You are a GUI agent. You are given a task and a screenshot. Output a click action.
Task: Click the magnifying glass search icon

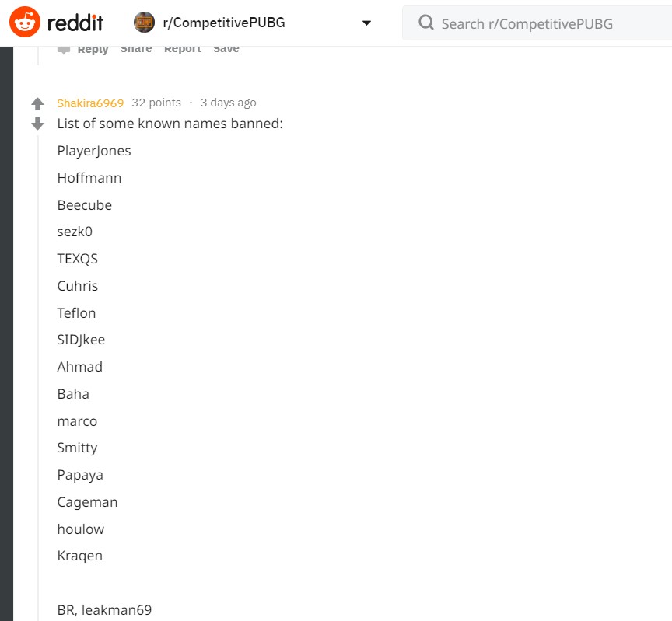[x=426, y=23]
